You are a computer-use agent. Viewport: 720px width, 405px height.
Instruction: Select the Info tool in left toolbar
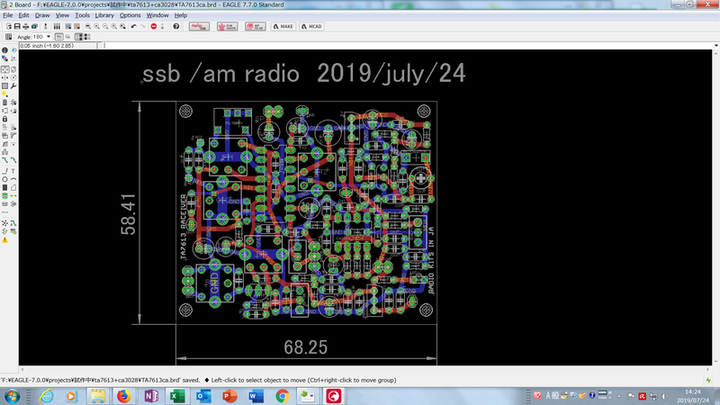(x=4, y=50)
